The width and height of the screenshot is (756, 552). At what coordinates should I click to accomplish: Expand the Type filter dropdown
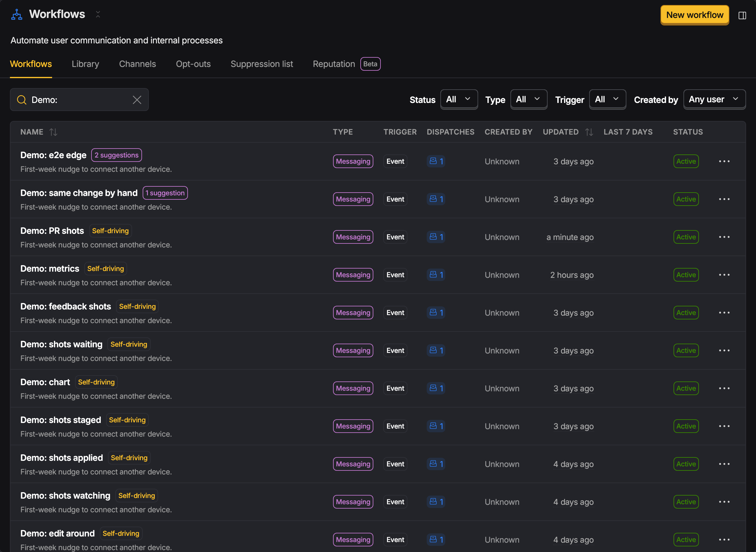pos(528,99)
